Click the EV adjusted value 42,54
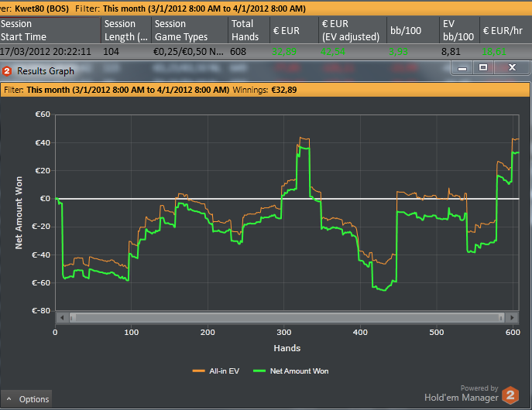Screen dimensions: 532x410 click(333, 52)
